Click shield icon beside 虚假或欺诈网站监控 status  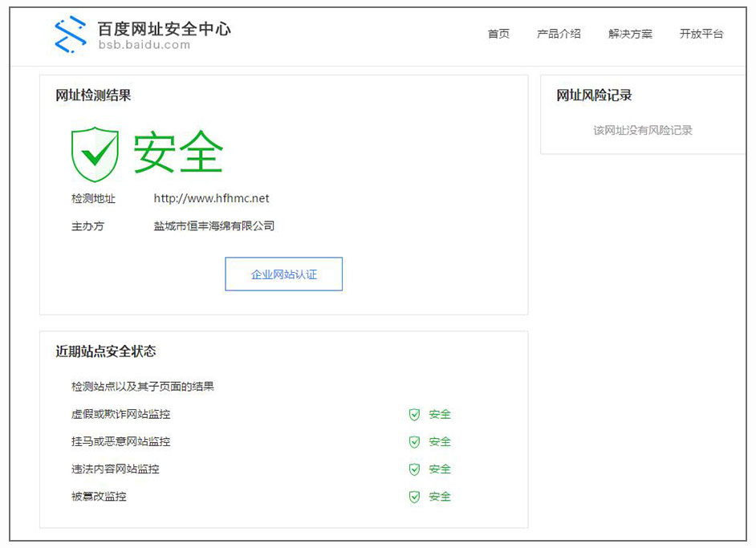tap(414, 415)
